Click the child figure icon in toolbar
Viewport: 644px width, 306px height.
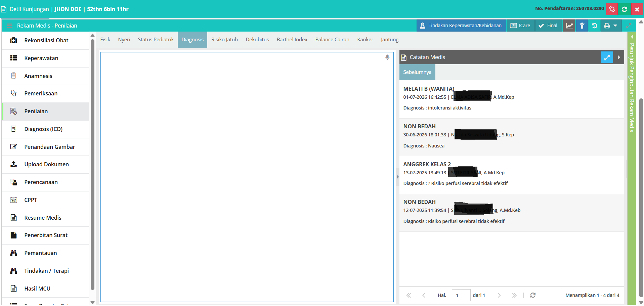[x=582, y=26]
